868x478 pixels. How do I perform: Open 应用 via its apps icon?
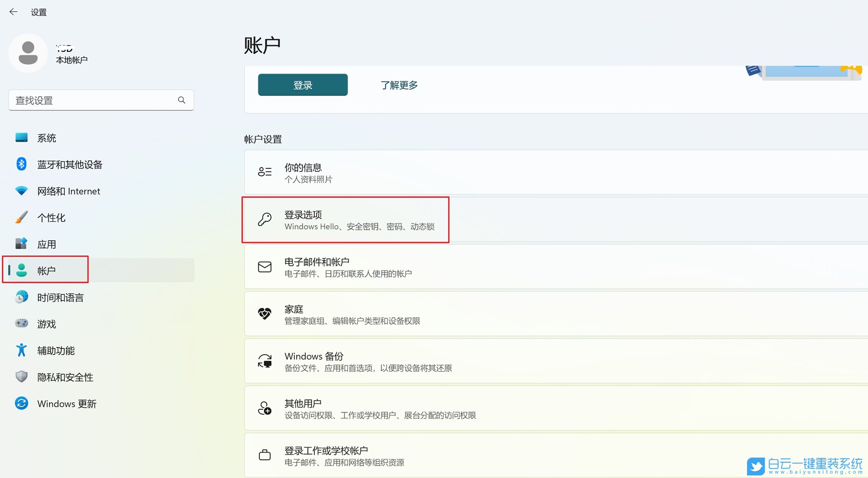coord(21,244)
